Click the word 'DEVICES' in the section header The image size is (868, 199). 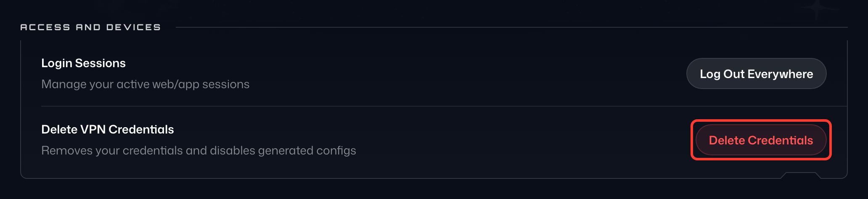(133, 27)
